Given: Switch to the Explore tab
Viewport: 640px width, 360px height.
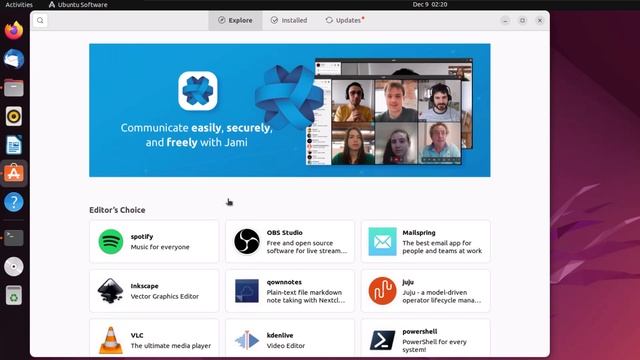Looking at the screenshot, I should pos(235,20).
